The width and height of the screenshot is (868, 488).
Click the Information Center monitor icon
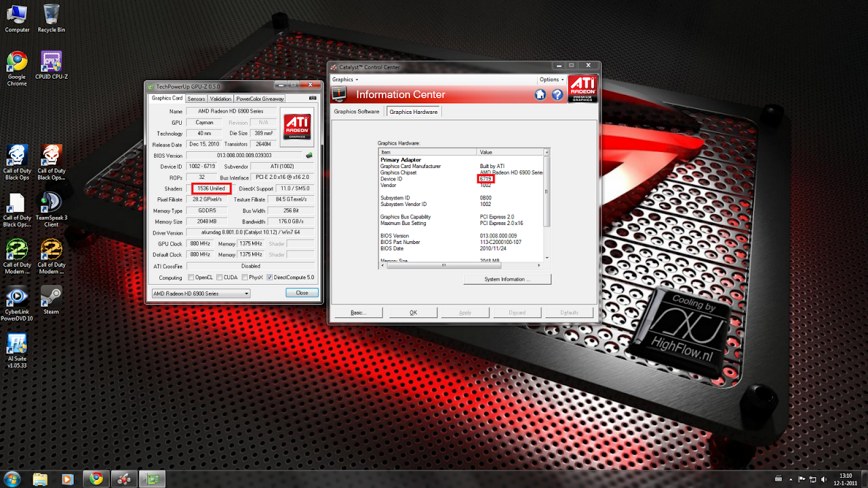[x=340, y=95]
